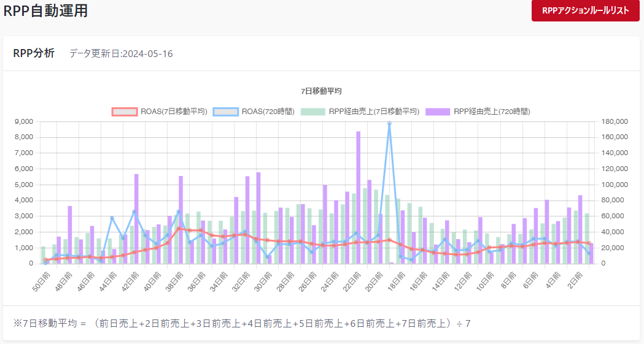Open the RPPアクションルールリスト page
The width and height of the screenshot is (644, 344).
pos(586,10)
